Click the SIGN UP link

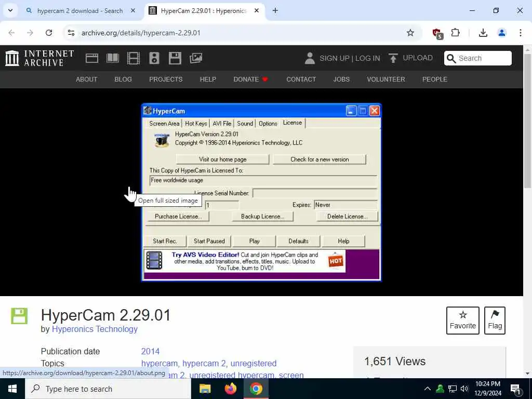point(334,58)
